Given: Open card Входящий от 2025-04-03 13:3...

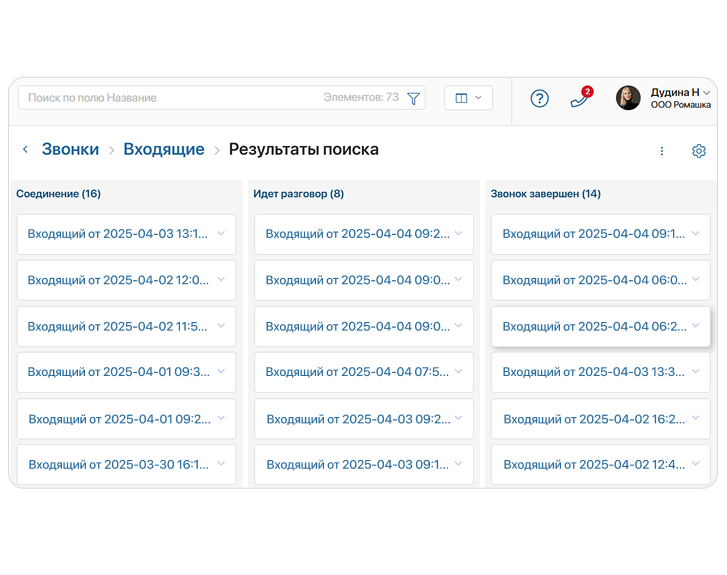Looking at the screenshot, I should pos(601,372).
